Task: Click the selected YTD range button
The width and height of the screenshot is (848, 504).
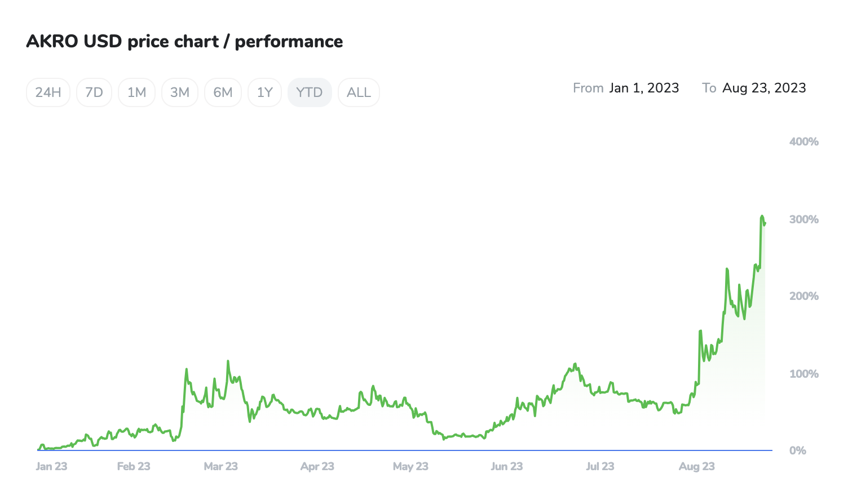Action: (310, 92)
